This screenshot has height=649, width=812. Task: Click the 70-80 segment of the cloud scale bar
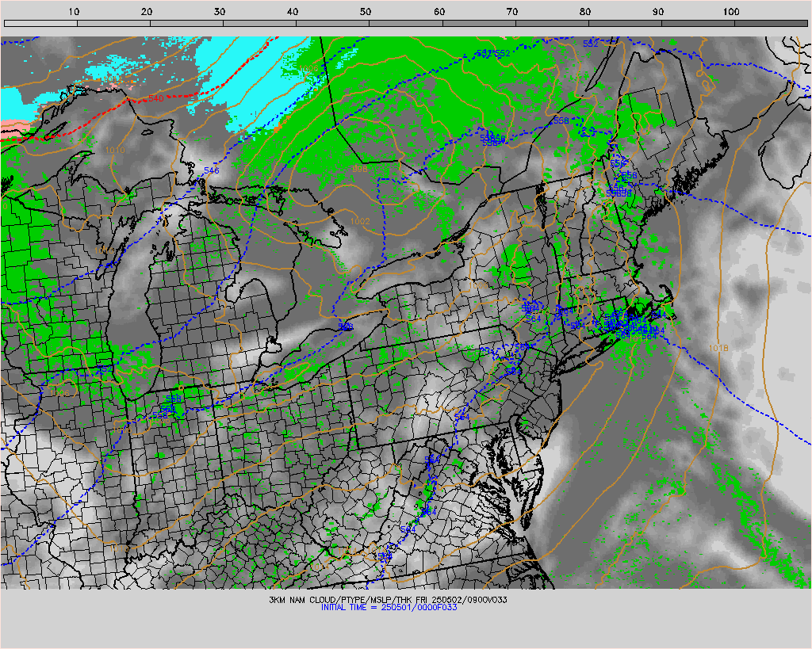click(x=552, y=23)
